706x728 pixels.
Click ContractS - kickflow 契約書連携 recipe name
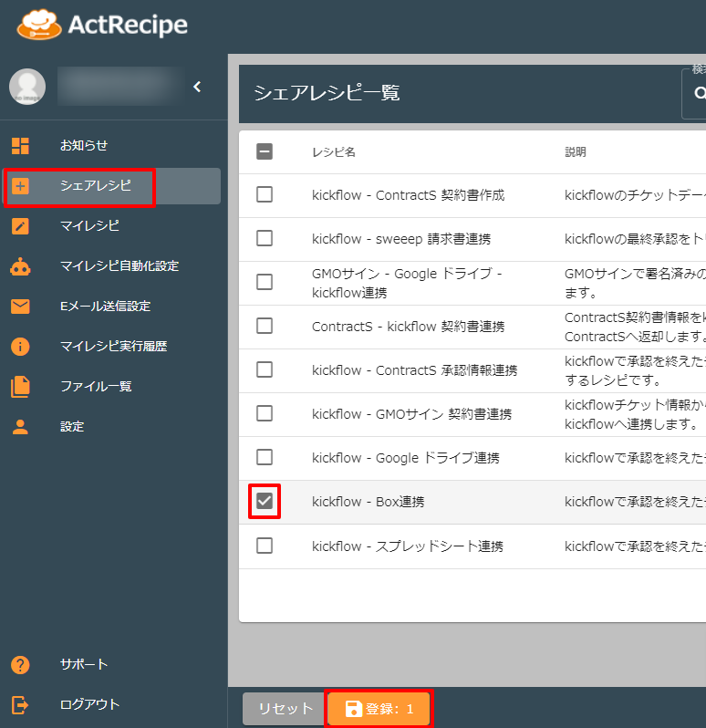point(408,327)
